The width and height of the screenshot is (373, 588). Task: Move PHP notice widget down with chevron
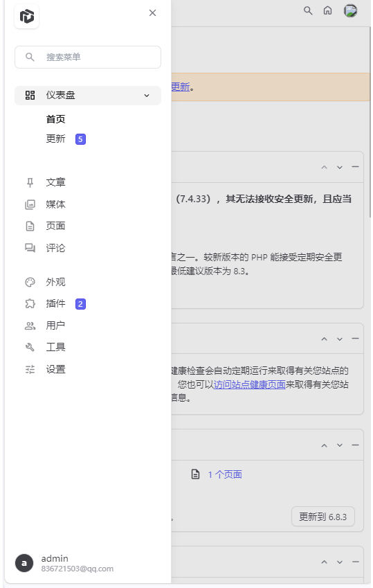[339, 167]
